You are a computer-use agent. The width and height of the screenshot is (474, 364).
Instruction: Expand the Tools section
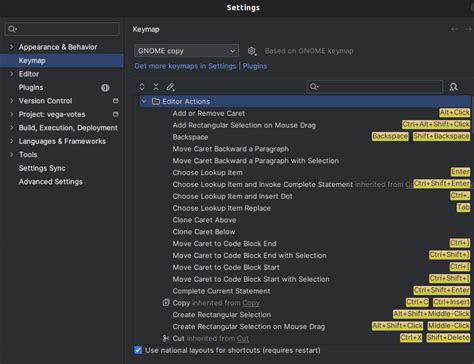[12, 155]
